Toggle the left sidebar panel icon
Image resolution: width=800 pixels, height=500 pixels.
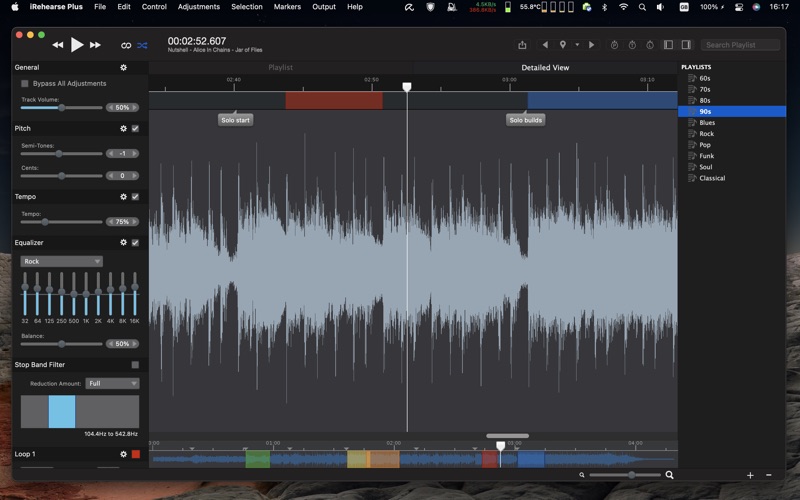(x=668, y=45)
